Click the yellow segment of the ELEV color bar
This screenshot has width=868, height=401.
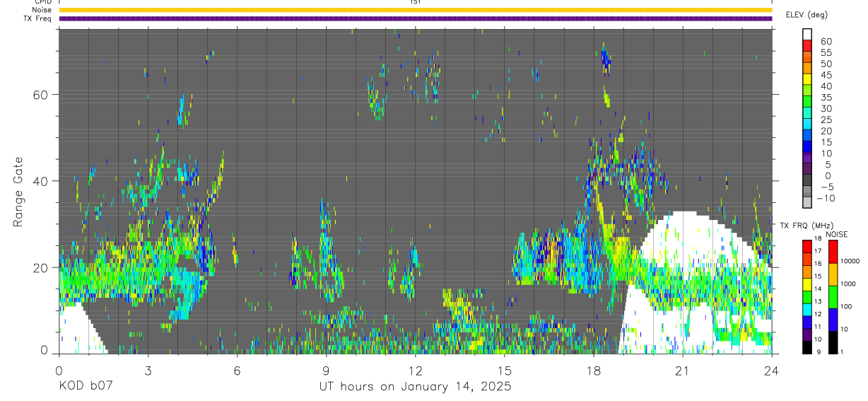click(x=807, y=80)
